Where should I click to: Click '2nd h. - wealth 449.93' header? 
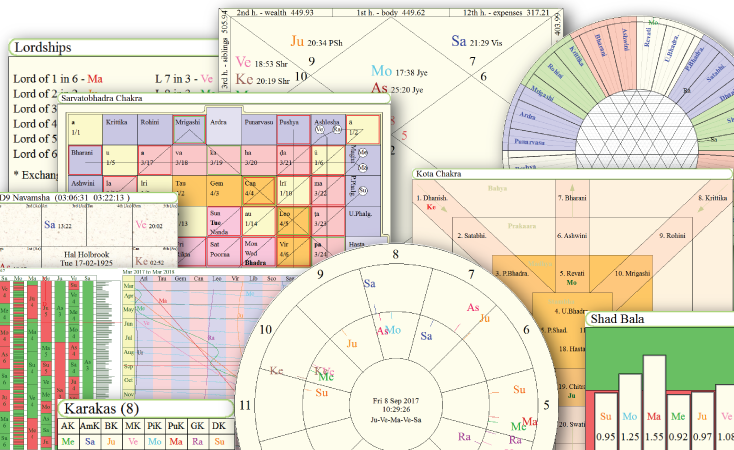coord(275,13)
